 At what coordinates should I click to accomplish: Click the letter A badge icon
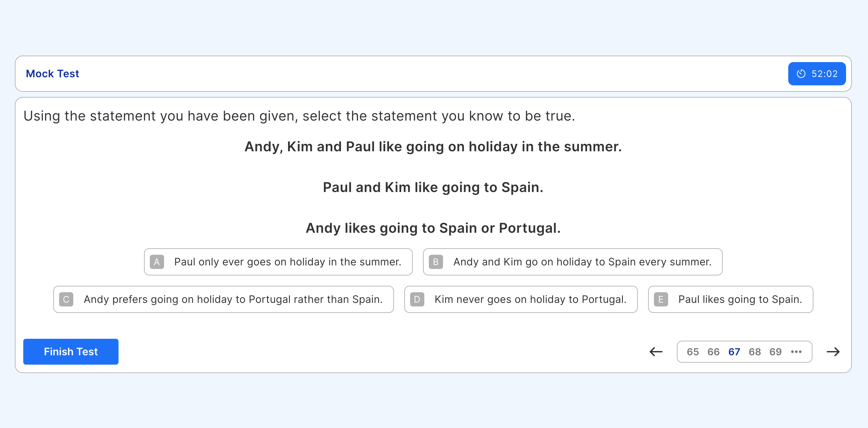(157, 262)
